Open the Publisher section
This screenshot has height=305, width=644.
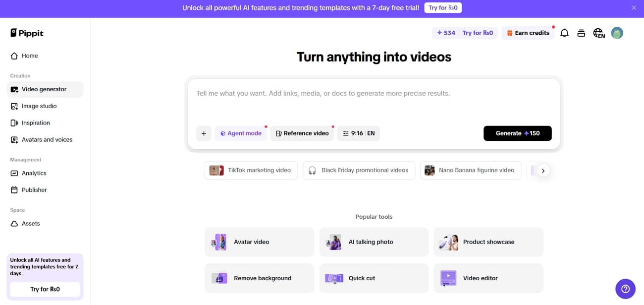(35, 189)
